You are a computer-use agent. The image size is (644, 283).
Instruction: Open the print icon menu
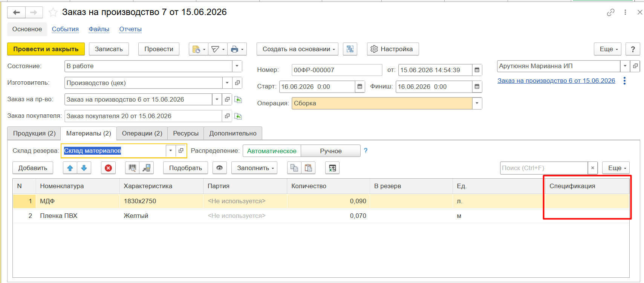[x=237, y=49]
